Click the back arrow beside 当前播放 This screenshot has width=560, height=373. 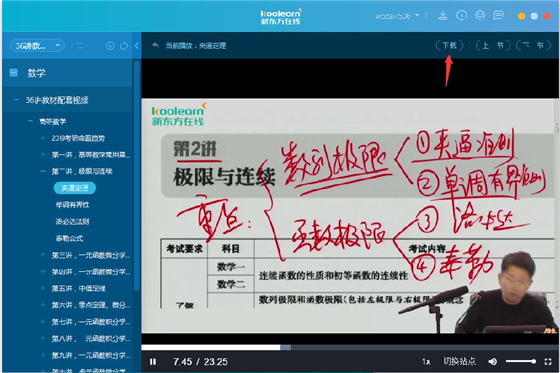[x=156, y=45]
